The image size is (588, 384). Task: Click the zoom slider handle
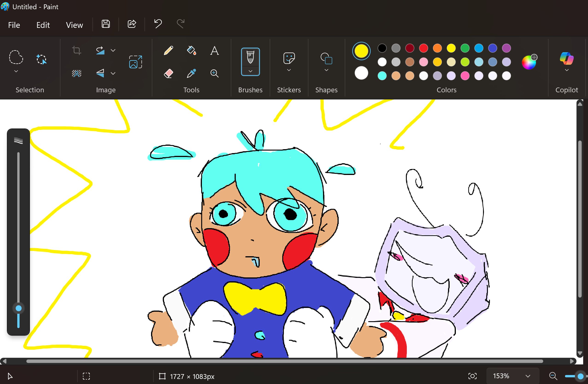581,376
